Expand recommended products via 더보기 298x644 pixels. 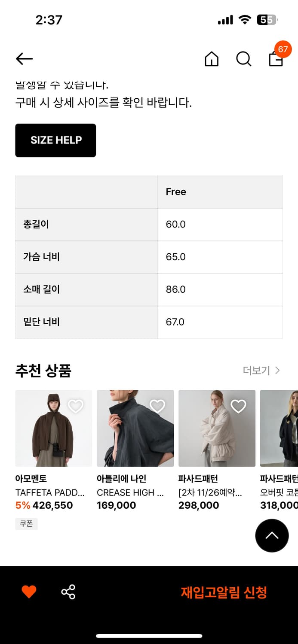(261, 371)
